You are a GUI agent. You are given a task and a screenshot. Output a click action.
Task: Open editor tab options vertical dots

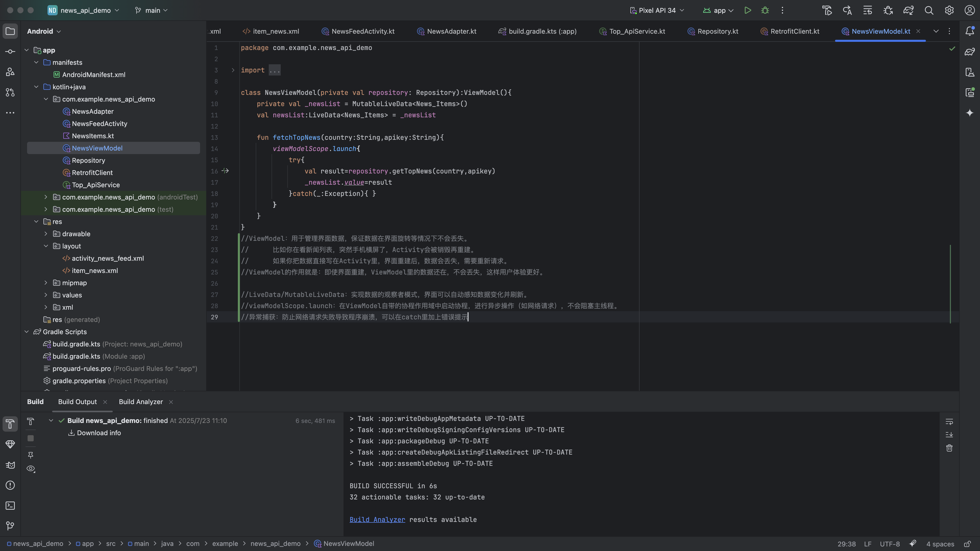[949, 31]
